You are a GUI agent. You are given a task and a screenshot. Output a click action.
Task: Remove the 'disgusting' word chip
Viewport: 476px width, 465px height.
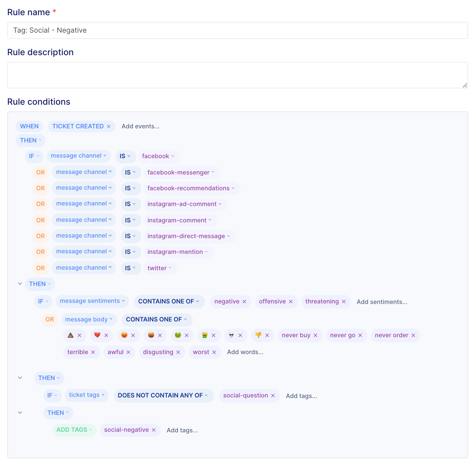178,352
